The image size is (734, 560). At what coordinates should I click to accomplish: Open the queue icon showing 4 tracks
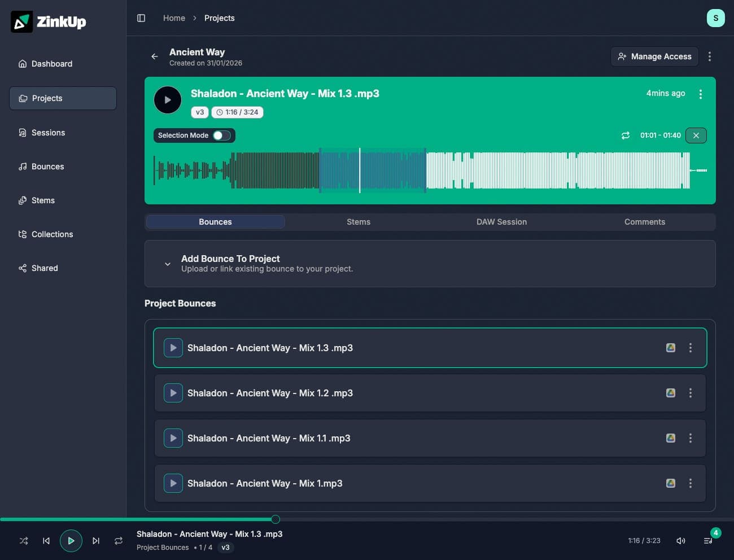(707, 540)
